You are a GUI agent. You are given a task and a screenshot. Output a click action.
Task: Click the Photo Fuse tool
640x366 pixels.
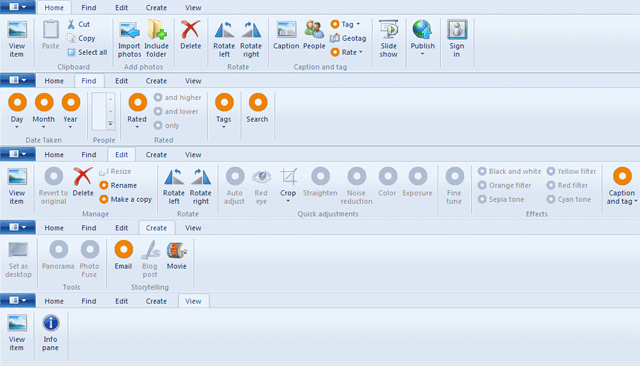(x=89, y=259)
